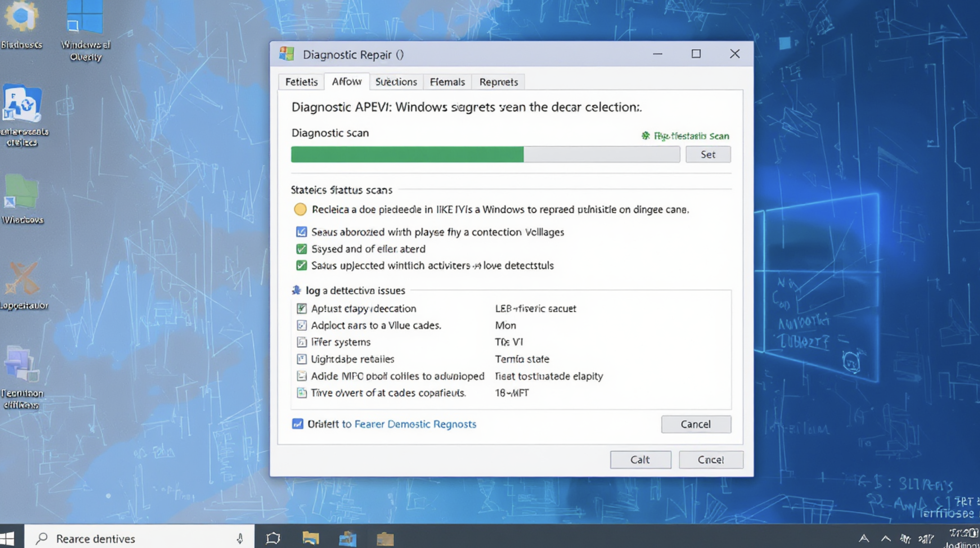Toggle the 'Aptust ctapy decation' item checkbox
This screenshot has width=980, height=548.
pyautogui.click(x=301, y=309)
